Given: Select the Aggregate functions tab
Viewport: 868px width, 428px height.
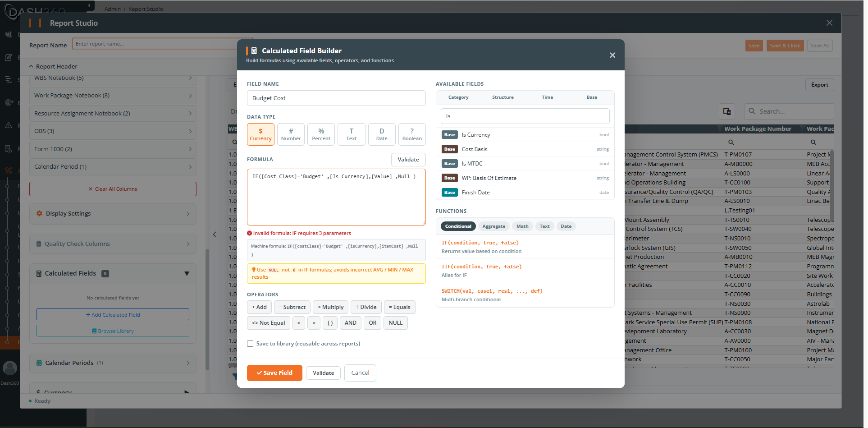Looking at the screenshot, I should coord(493,226).
